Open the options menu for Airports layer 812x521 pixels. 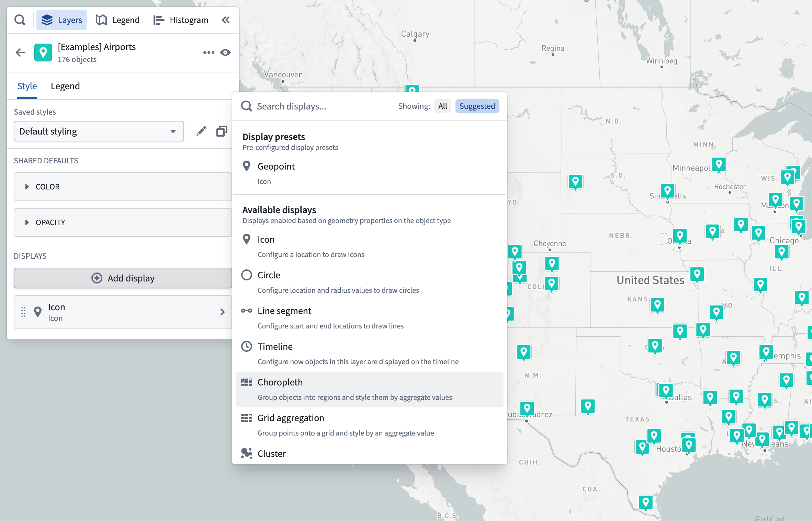(x=208, y=53)
